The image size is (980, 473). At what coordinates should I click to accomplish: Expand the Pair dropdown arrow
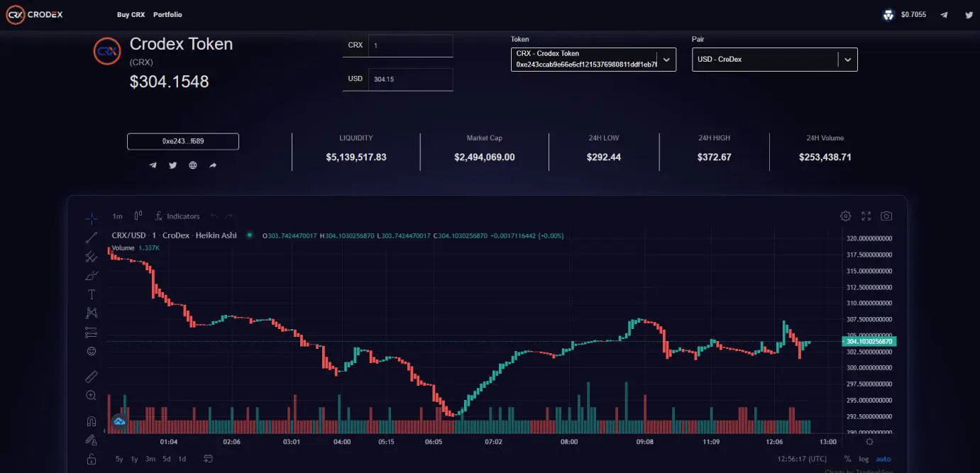(x=847, y=60)
